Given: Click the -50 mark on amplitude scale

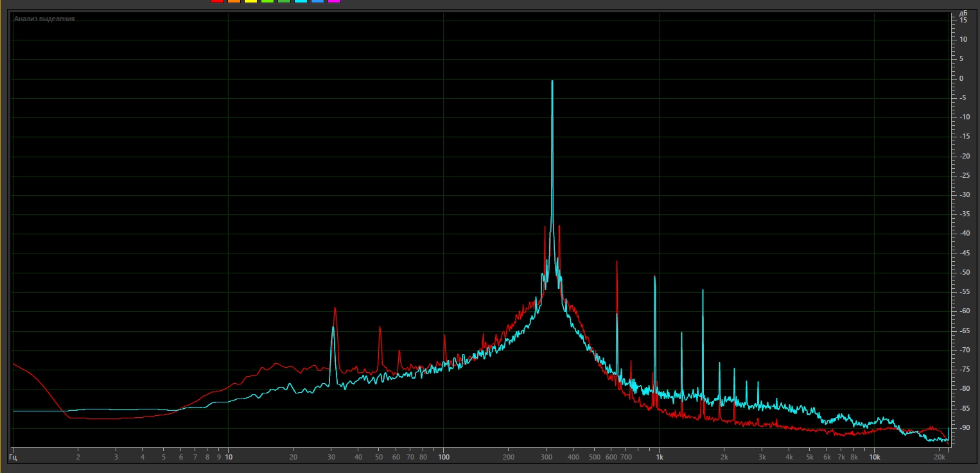Looking at the screenshot, I should (963, 273).
